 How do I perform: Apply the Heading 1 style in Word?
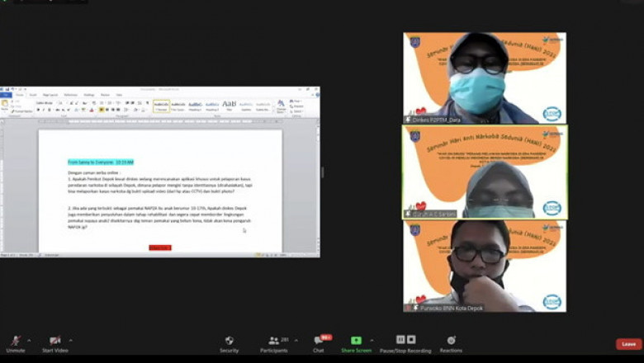coord(195,106)
